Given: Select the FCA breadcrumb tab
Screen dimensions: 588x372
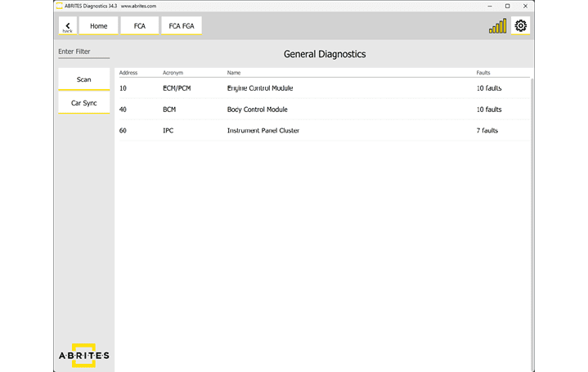Looking at the screenshot, I should click(139, 26).
